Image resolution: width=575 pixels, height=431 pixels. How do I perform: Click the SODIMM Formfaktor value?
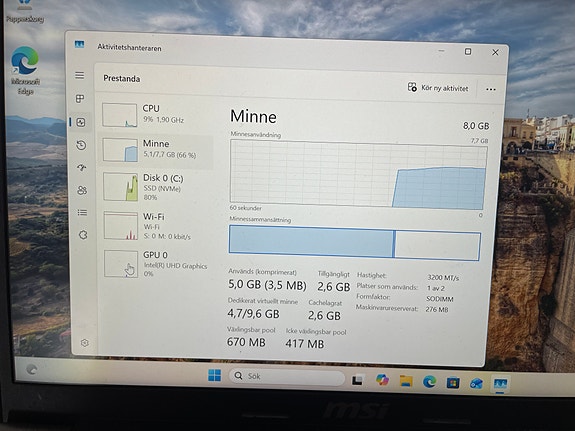tap(440, 299)
